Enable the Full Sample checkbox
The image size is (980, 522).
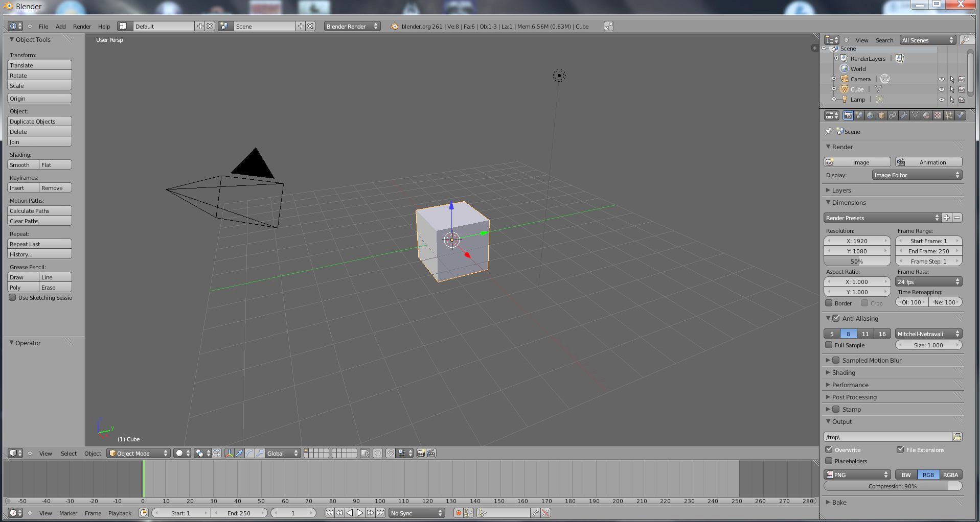[x=829, y=345]
